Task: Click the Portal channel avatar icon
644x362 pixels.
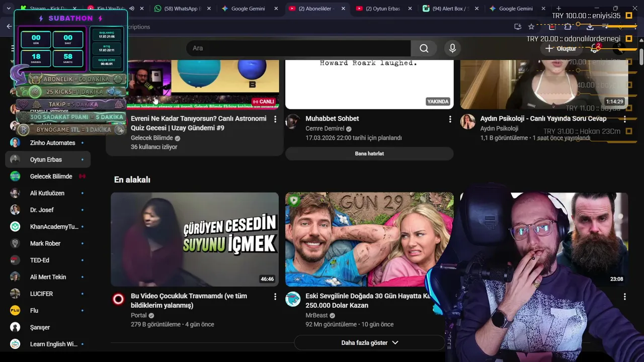Action: coord(118,299)
